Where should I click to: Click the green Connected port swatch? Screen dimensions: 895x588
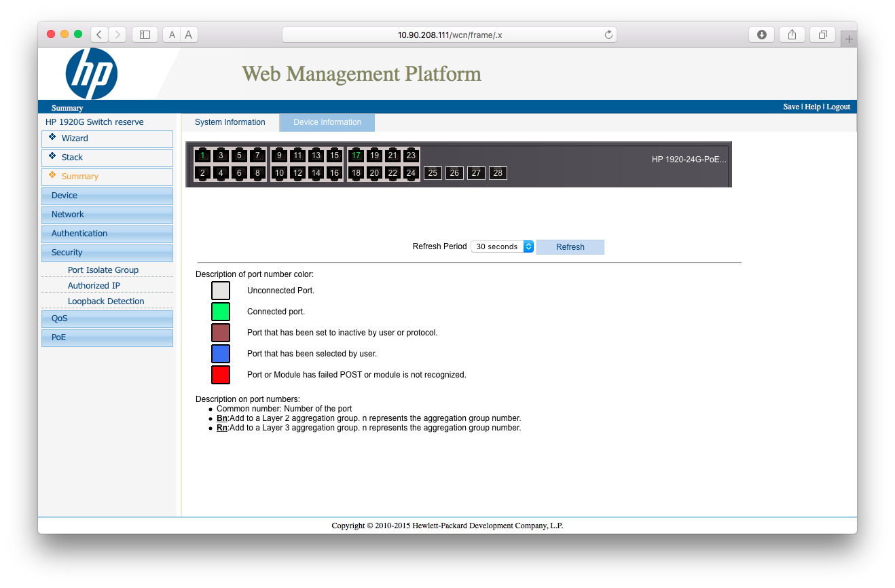point(221,312)
